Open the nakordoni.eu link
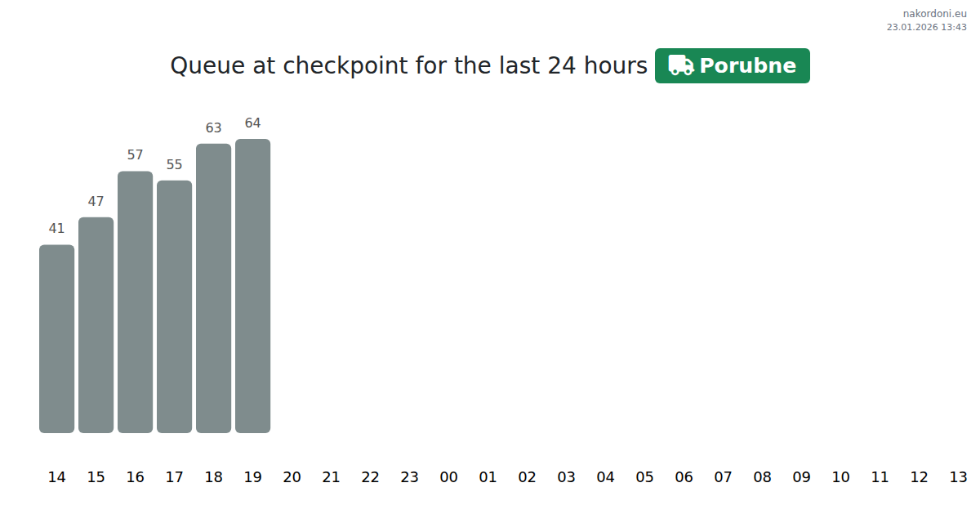 tap(934, 14)
